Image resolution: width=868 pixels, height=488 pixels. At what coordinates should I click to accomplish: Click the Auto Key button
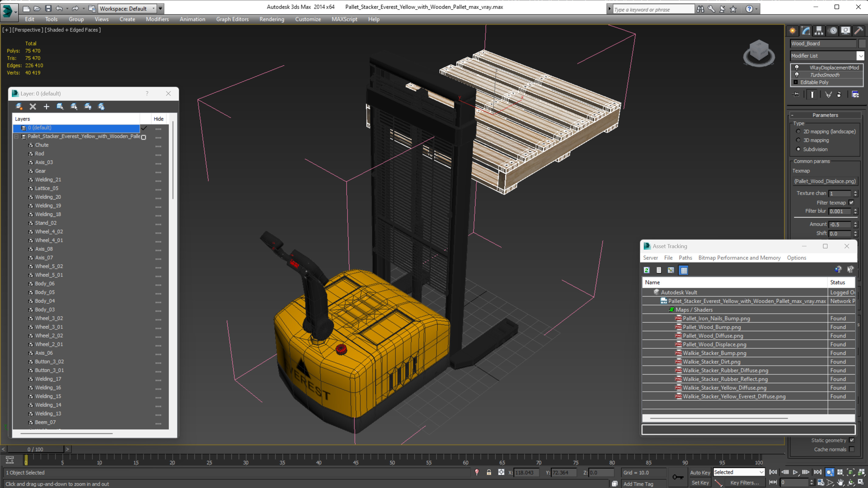(700, 472)
